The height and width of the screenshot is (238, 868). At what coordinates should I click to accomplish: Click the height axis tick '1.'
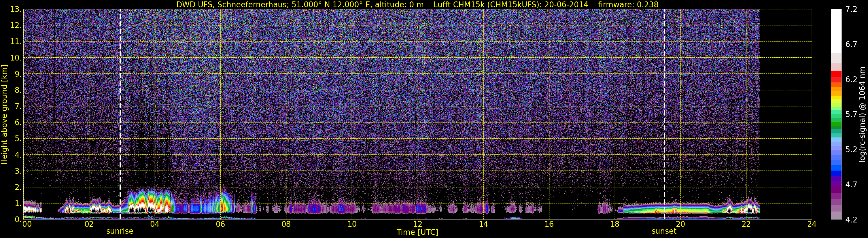(x=18, y=203)
